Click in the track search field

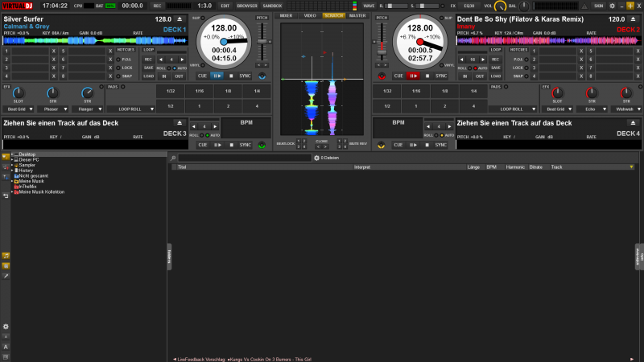(x=245, y=158)
